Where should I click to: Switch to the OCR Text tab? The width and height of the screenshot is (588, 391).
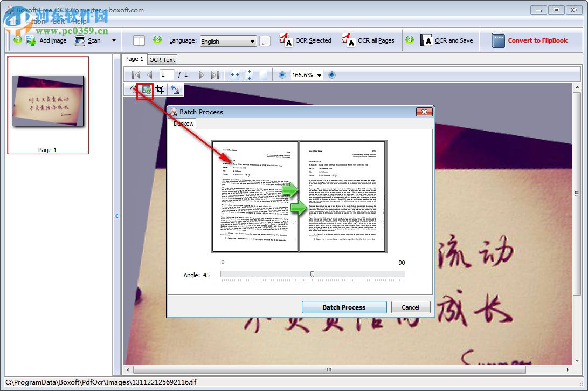pos(162,59)
